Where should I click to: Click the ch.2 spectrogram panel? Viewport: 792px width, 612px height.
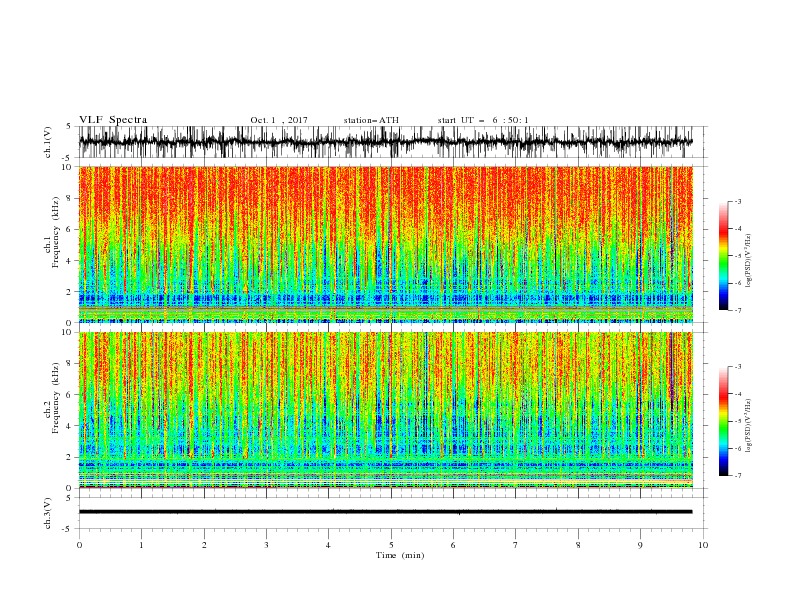pos(386,410)
